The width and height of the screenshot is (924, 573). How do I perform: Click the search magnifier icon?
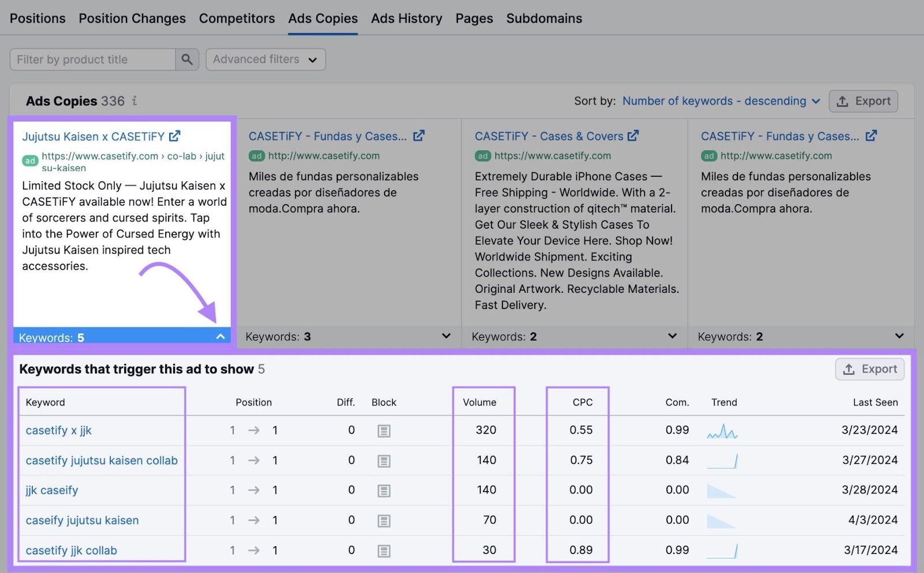(x=186, y=59)
